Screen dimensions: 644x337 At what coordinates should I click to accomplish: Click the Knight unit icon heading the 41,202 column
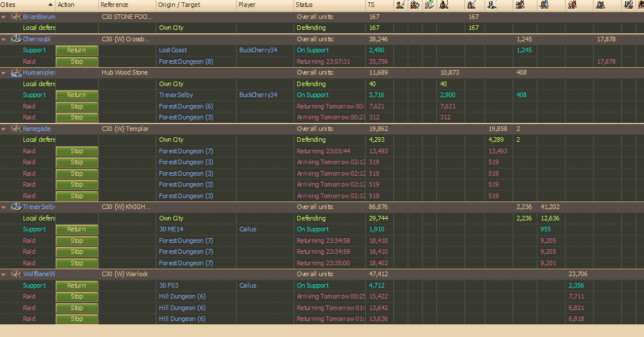544,5
